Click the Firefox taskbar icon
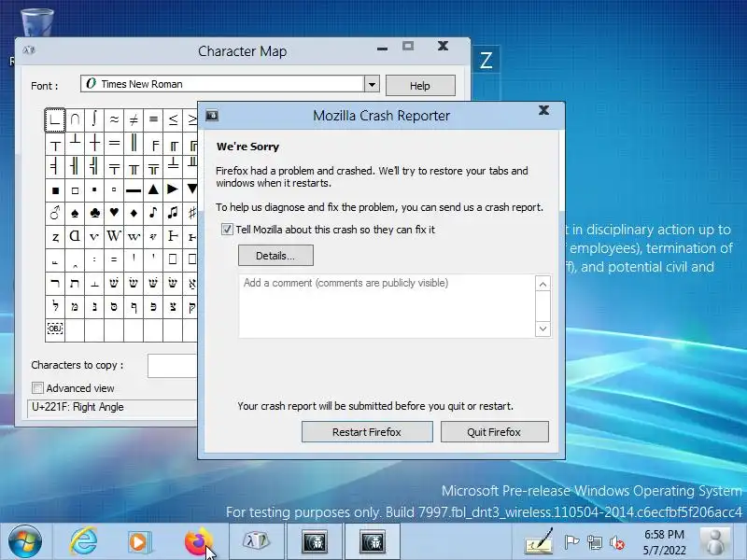Image resolution: width=747 pixels, height=560 pixels. pyautogui.click(x=198, y=541)
